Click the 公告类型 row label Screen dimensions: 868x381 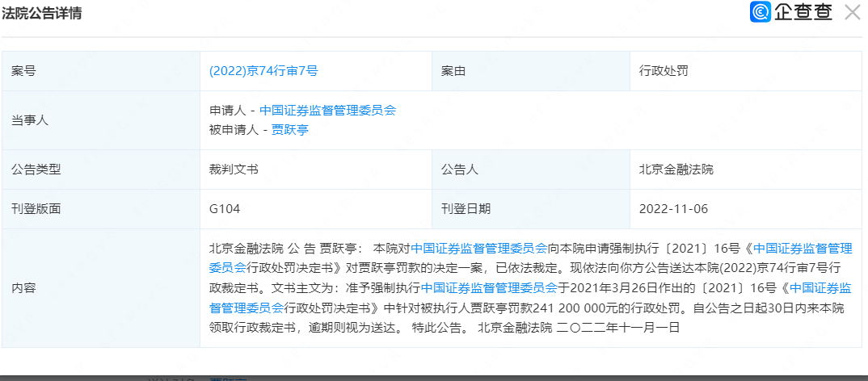[36, 170]
